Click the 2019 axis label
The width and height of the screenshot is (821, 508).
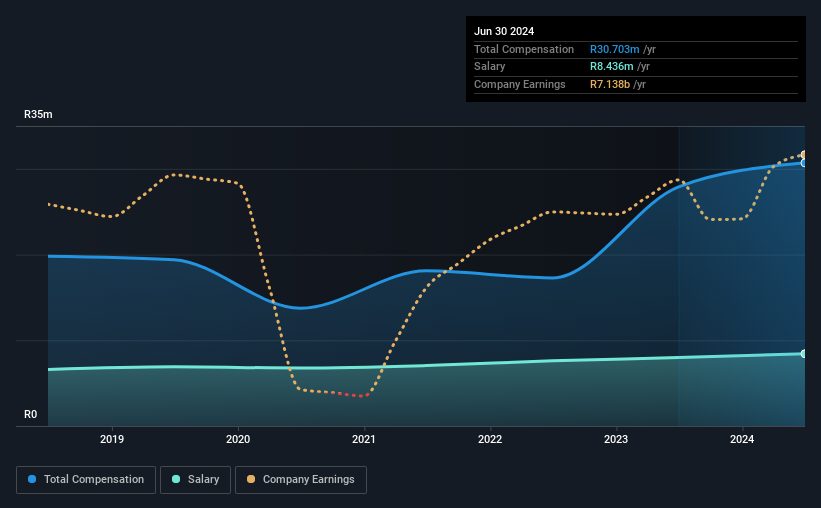[x=112, y=439]
